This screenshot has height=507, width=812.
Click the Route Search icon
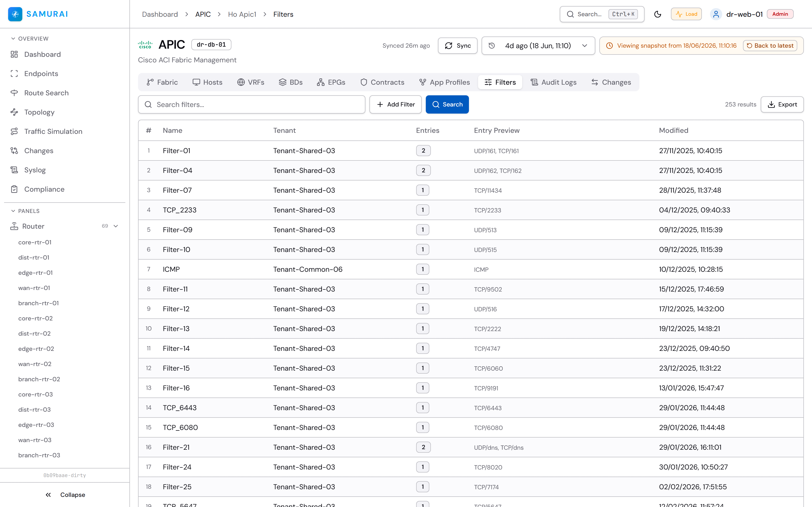click(x=14, y=93)
